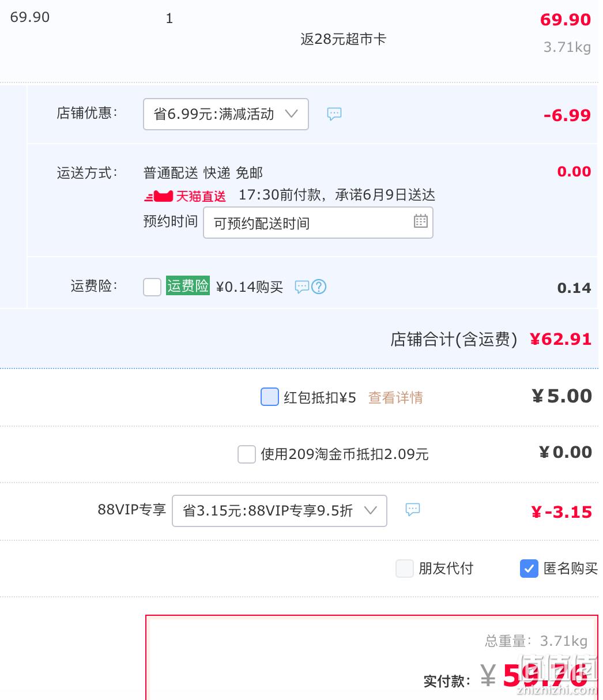Screen dimensions: 603x700
Task: Click the 返28元超市卡 promotion text
Action: click(x=343, y=39)
